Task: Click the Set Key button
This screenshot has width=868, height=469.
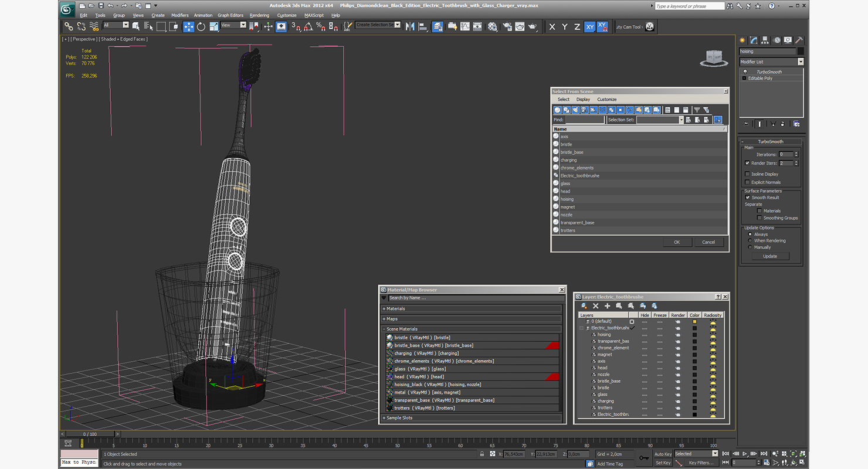Action: pyautogui.click(x=663, y=463)
